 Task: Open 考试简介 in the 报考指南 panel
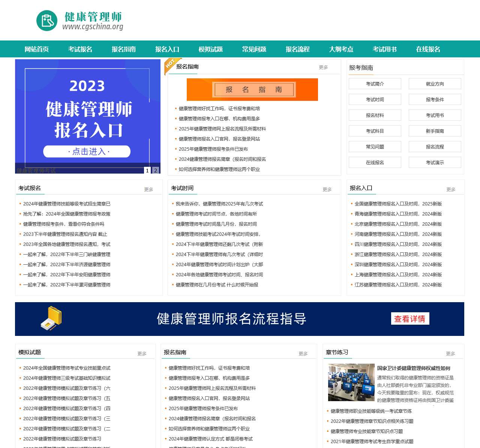tap(375, 84)
